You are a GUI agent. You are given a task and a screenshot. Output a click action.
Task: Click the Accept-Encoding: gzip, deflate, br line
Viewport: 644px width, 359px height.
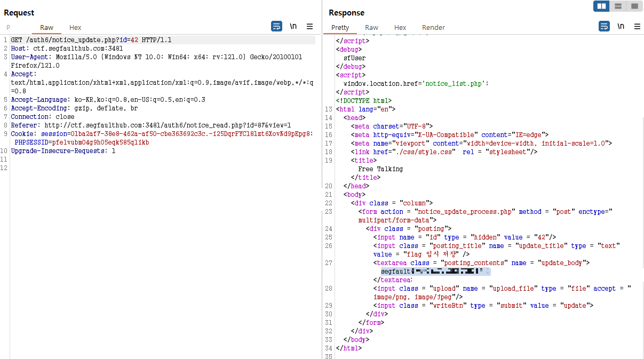click(74, 108)
